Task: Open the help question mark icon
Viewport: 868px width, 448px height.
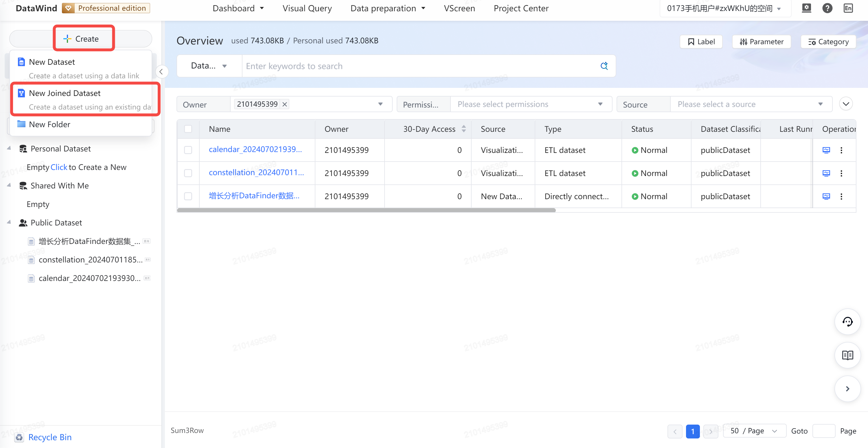Action: point(827,8)
